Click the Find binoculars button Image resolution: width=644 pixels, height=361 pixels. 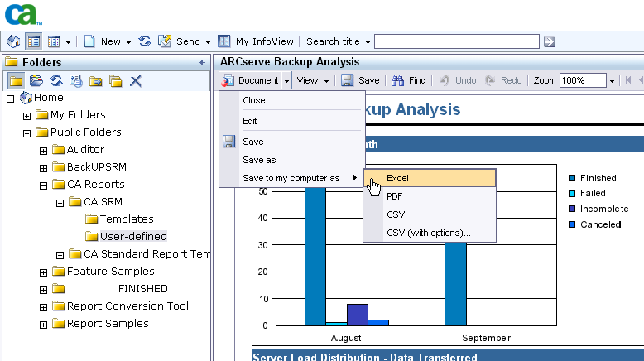408,80
